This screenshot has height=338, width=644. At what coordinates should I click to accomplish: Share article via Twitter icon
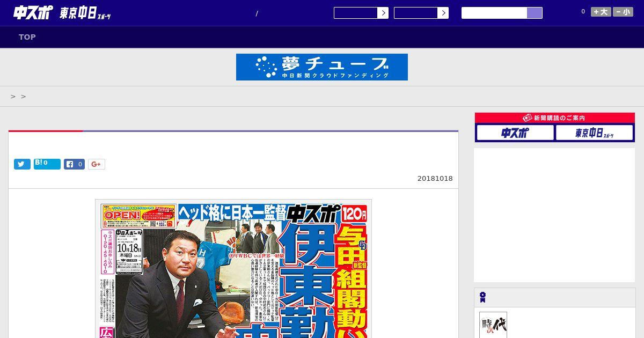point(22,164)
